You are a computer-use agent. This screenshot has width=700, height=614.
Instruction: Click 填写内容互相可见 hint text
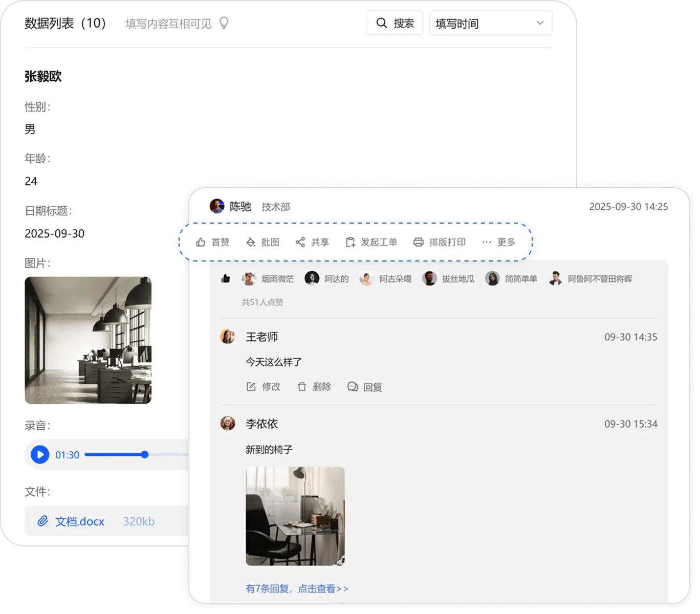pos(168,24)
